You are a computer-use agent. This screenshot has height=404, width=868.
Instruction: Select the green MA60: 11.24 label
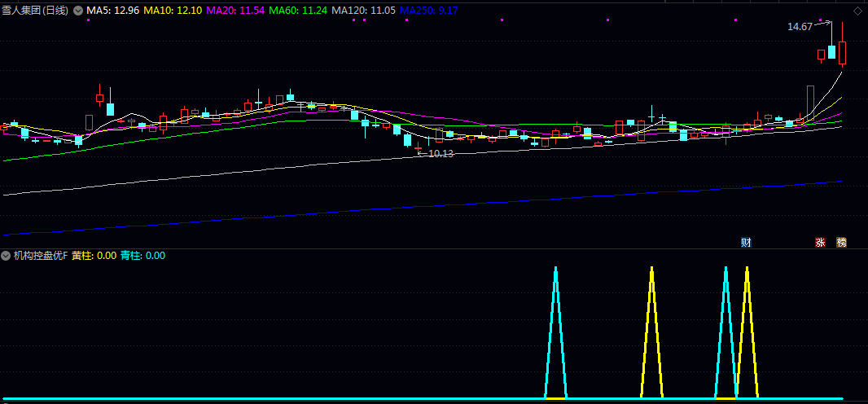coord(296,11)
